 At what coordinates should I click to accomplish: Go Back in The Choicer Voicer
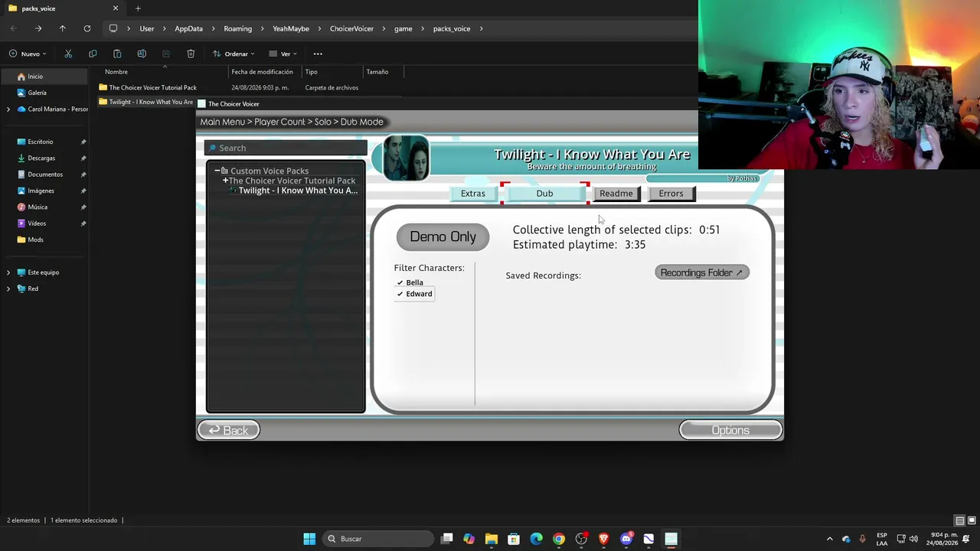229,430
